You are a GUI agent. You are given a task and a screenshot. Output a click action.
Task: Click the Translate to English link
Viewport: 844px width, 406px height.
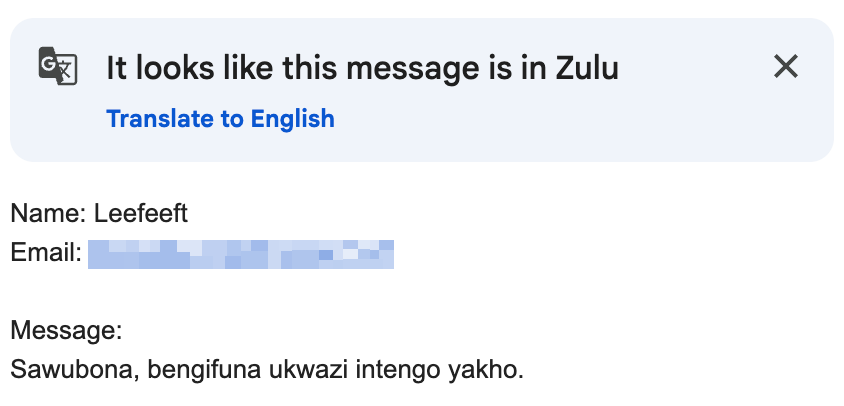coord(220,119)
